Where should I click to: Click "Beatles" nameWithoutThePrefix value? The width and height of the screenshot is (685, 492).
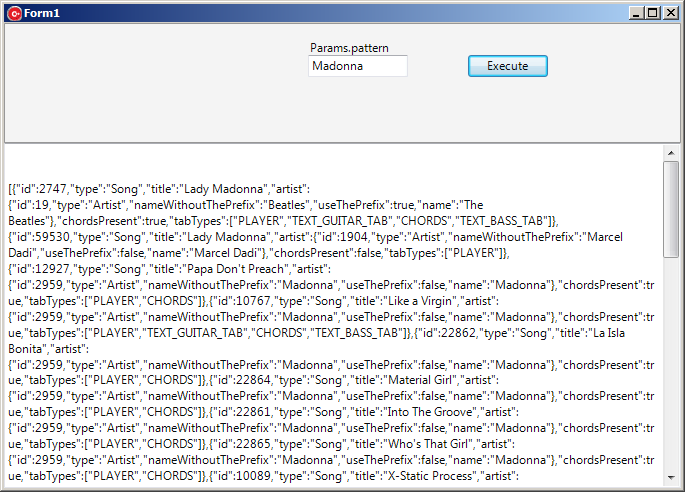click(x=287, y=204)
